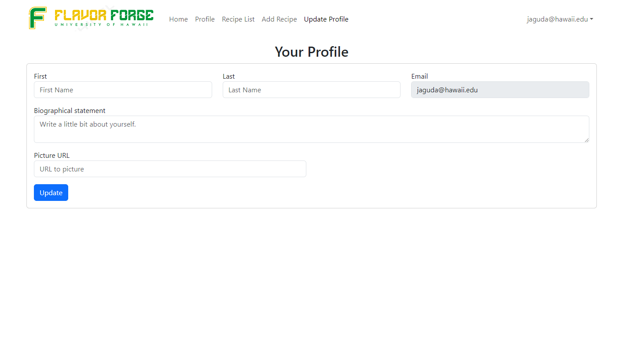This screenshot has width=625, height=364.
Task: Click the Your Profile heading
Action: coord(312,52)
